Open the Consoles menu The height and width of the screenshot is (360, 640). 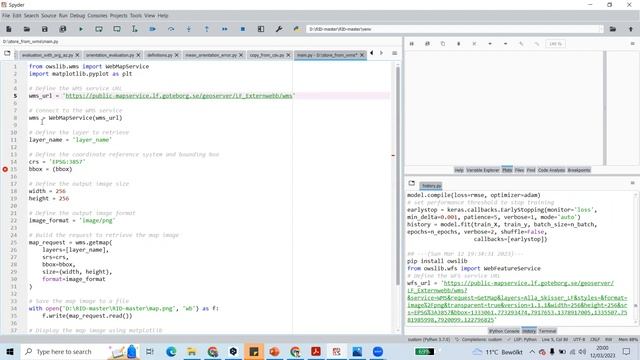click(x=97, y=16)
